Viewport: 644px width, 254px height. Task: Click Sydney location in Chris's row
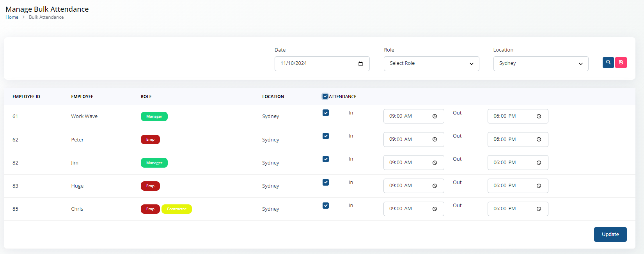(271, 209)
